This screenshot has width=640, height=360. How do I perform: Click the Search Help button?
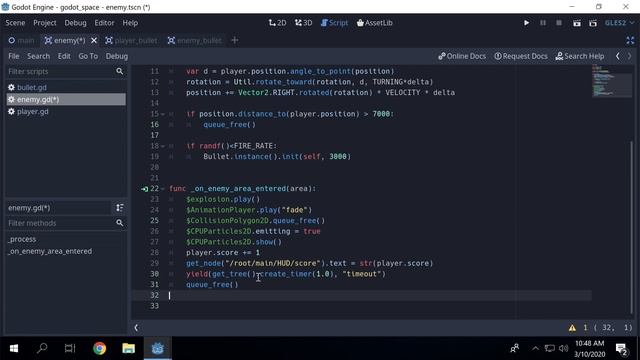point(580,56)
